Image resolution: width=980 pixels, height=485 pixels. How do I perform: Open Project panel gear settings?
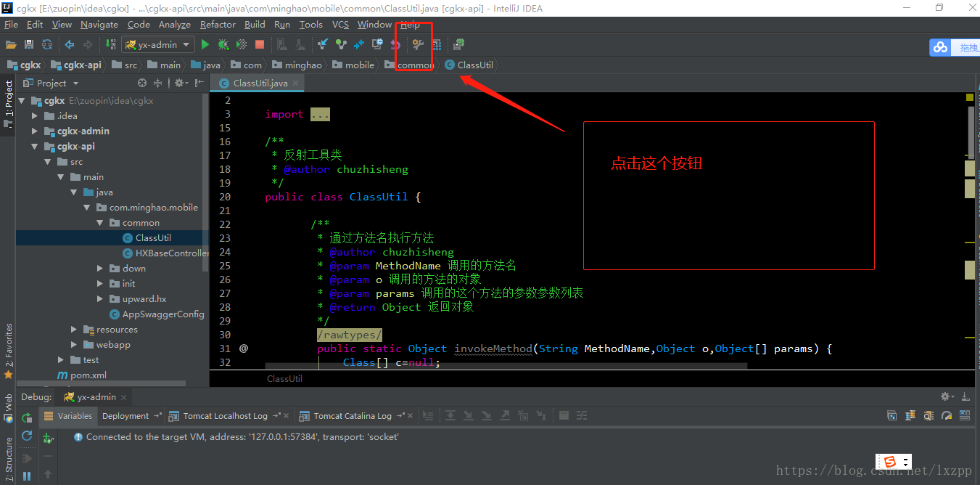coord(180,83)
